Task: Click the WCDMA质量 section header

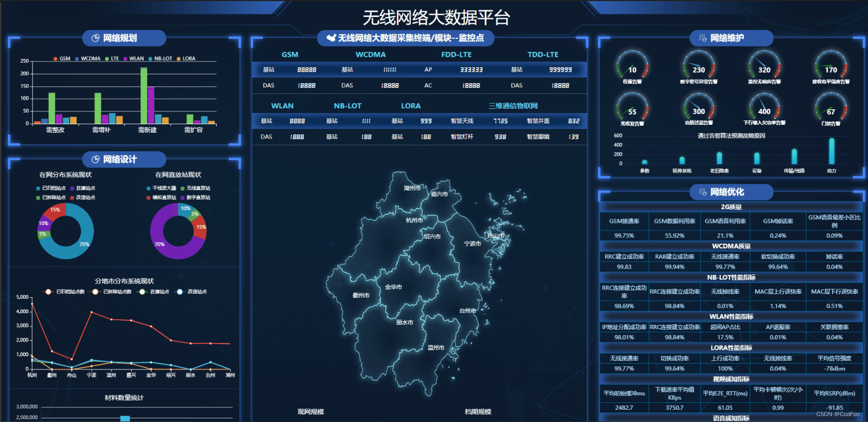Action: click(731, 246)
